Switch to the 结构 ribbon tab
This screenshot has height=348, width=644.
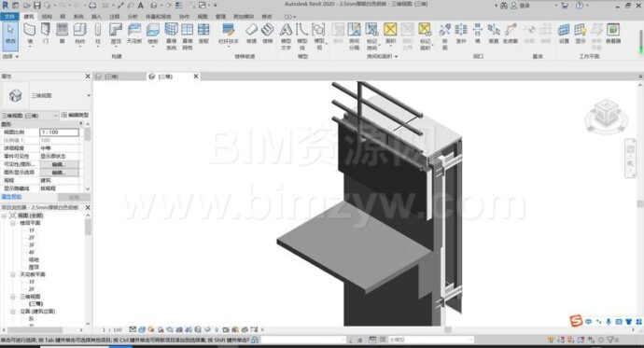click(47, 17)
